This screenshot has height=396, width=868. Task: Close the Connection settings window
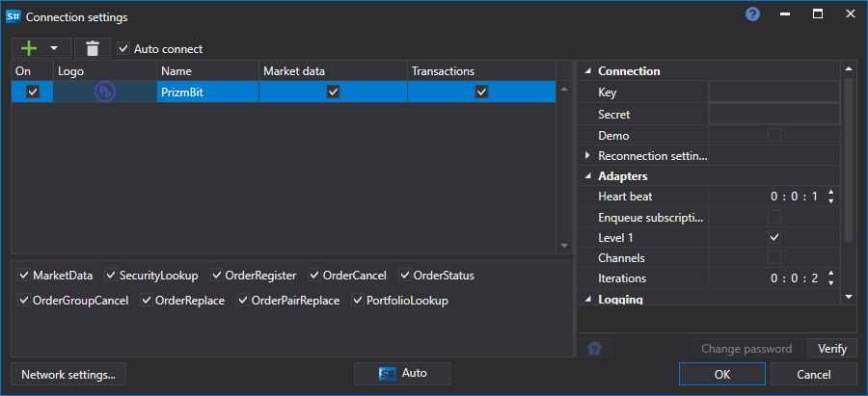pos(851,14)
